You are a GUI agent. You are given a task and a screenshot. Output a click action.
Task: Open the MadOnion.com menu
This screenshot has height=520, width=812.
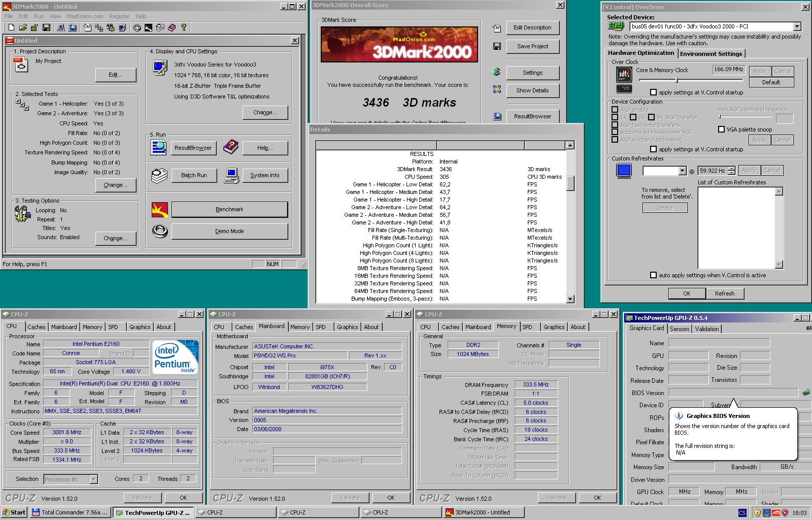pyautogui.click(x=85, y=16)
